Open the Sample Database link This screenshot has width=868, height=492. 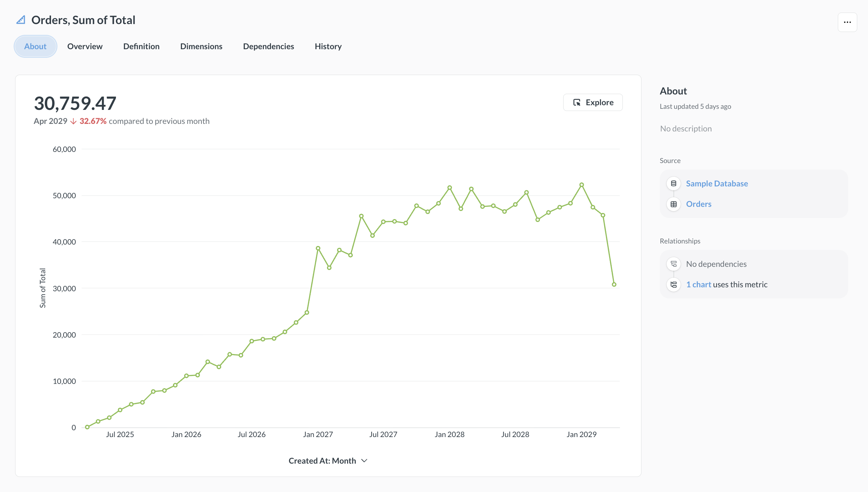click(717, 184)
